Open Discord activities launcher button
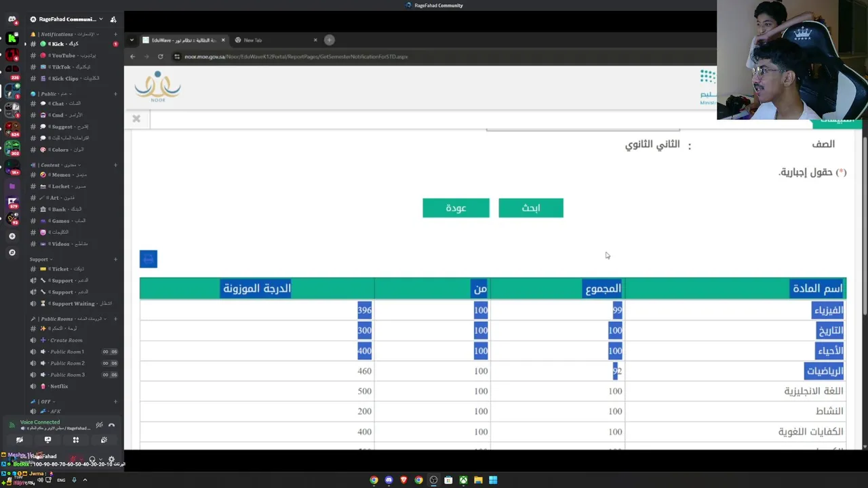This screenshot has width=868, height=488. click(x=76, y=440)
